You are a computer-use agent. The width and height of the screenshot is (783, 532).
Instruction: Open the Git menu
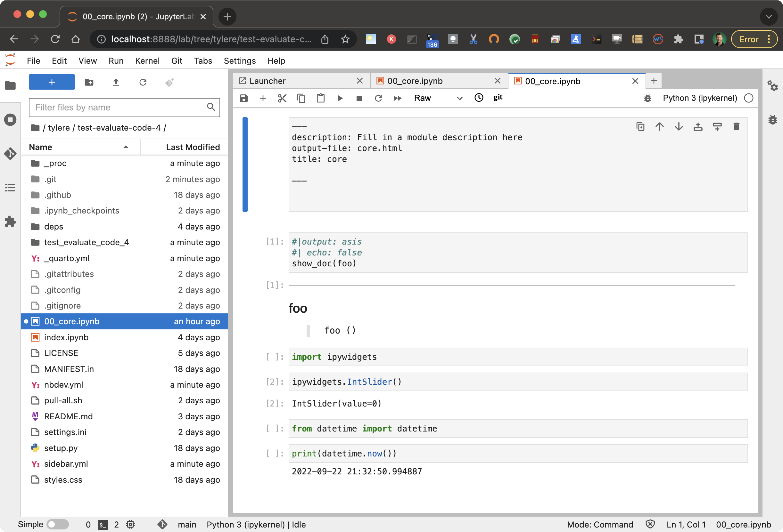177,60
